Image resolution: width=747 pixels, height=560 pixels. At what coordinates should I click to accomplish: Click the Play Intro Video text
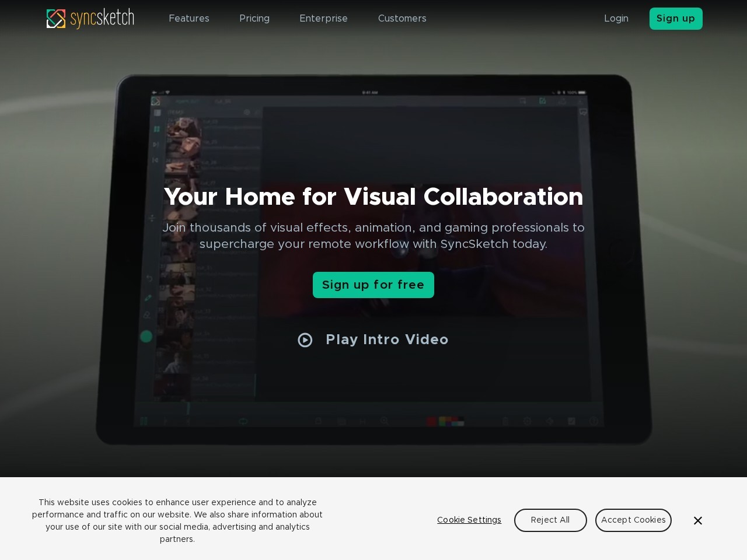point(387,339)
